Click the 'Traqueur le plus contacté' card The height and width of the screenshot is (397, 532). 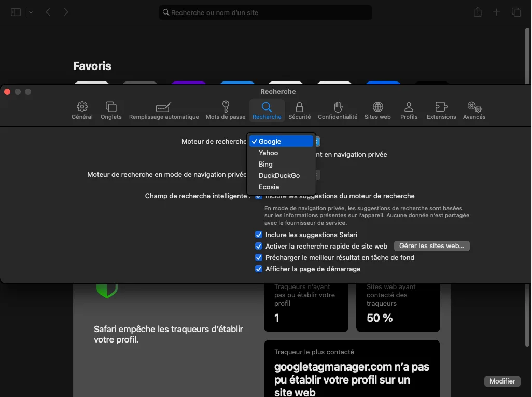(x=352, y=368)
